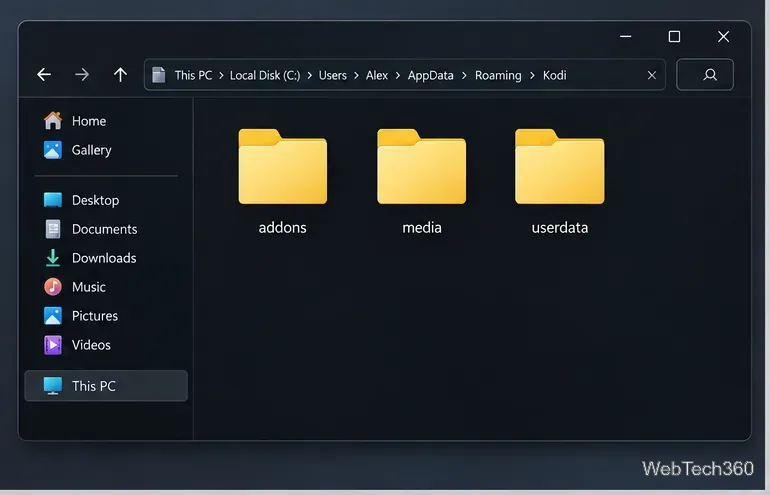Click the Users breadcrumb

[332, 75]
